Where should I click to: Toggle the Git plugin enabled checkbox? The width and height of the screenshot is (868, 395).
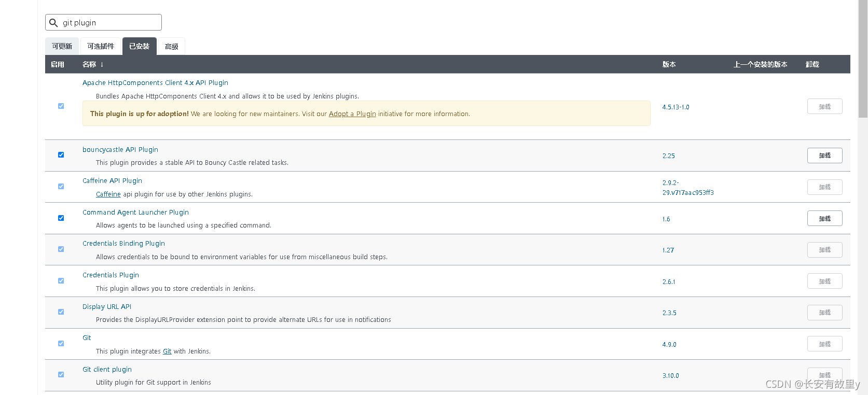click(x=61, y=344)
